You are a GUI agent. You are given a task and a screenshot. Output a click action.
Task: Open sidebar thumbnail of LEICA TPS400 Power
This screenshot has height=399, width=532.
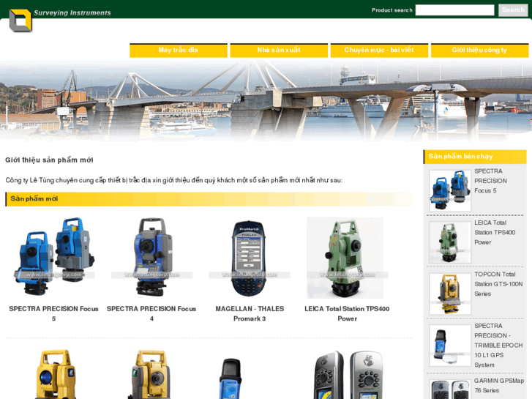pos(450,242)
